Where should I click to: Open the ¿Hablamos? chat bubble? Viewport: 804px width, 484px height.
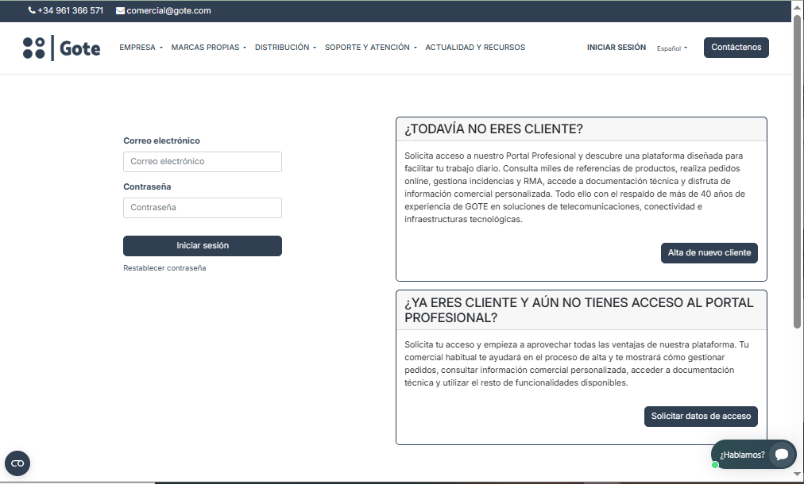[x=753, y=454]
